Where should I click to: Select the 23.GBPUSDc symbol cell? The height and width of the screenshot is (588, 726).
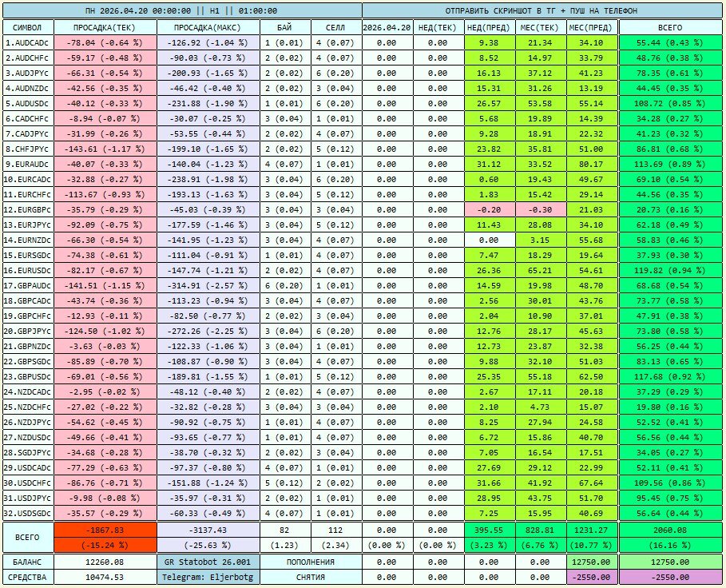(28, 376)
